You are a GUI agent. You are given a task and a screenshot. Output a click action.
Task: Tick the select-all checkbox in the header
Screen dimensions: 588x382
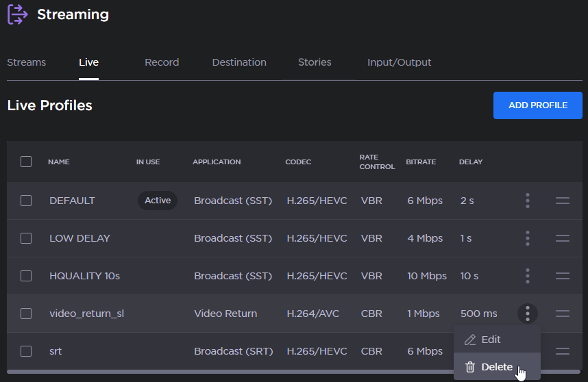[x=26, y=162]
